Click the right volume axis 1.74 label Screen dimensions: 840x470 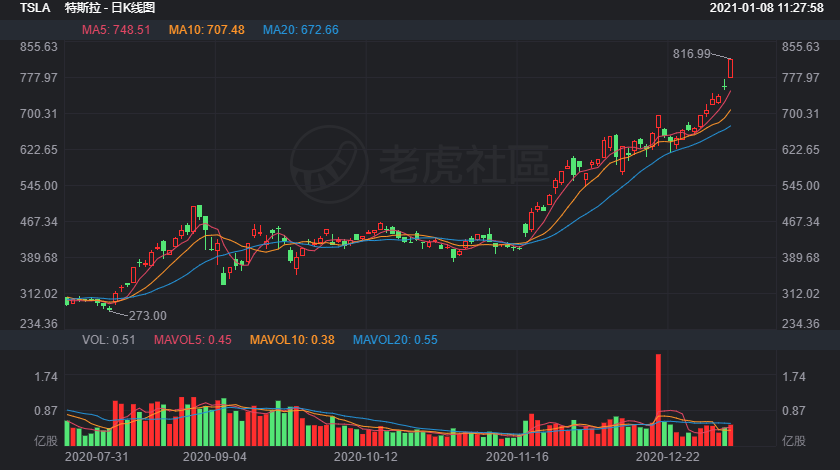794,377
